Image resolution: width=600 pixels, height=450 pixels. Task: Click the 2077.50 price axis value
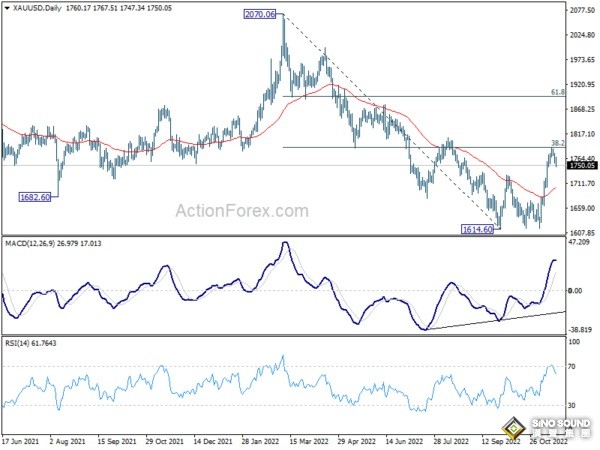[x=582, y=10]
